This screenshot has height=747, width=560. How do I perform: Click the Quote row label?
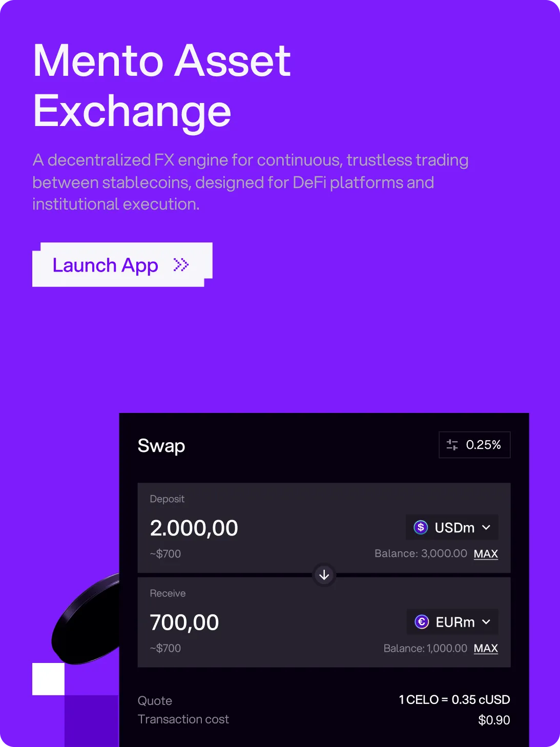pyautogui.click(x=155, y=700)
